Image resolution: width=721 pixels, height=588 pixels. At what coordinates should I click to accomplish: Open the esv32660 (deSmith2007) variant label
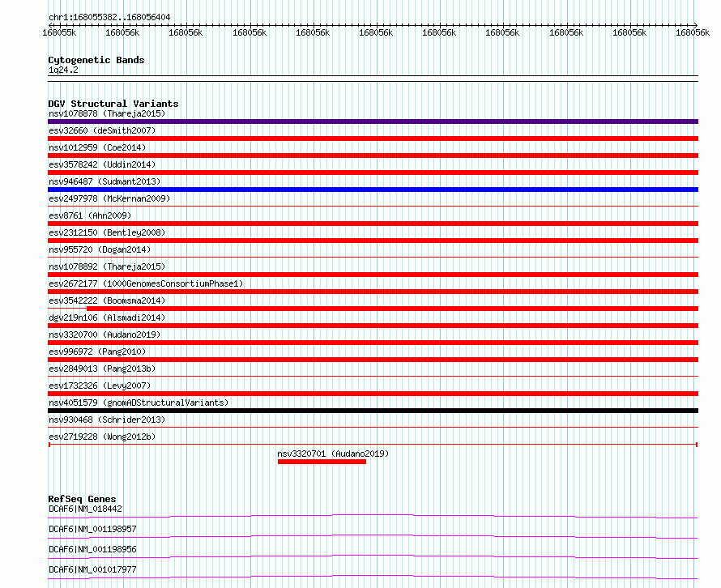tap(102, 130)
